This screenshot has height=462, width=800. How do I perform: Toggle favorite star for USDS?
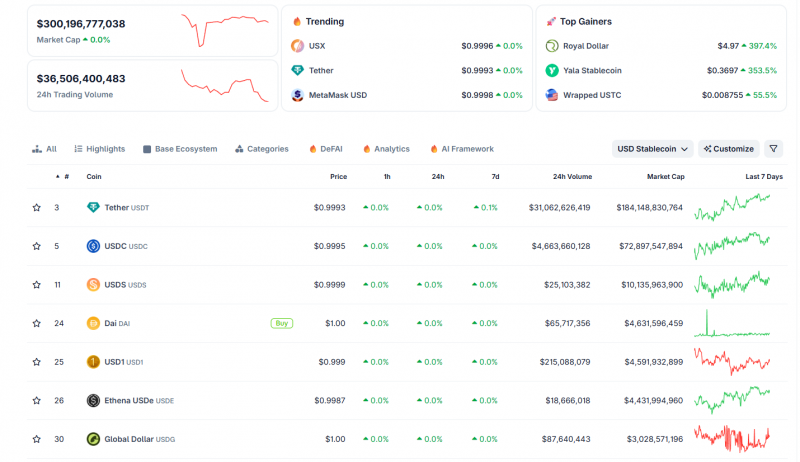[x=37, y=285]
